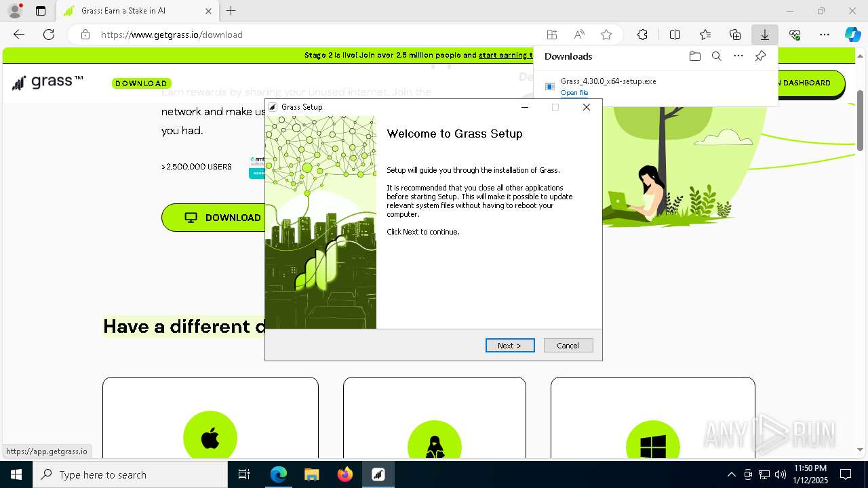Go back to the previous page

point(19,35)
